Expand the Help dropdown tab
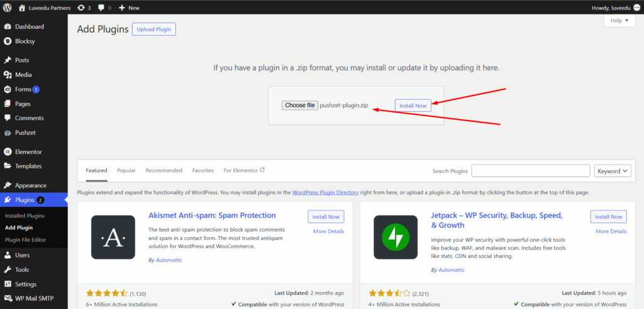Screen dimensions: 644x309 [x=619, y=21]
